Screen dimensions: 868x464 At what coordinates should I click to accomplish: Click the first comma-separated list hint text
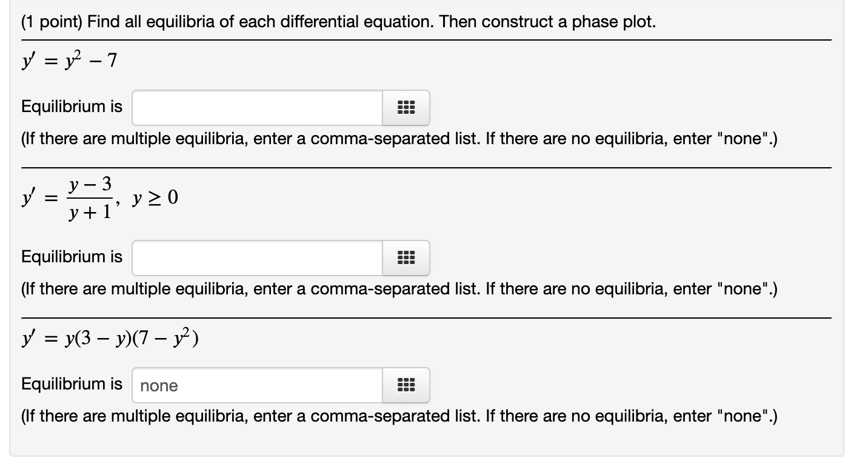tap(399, 139)
